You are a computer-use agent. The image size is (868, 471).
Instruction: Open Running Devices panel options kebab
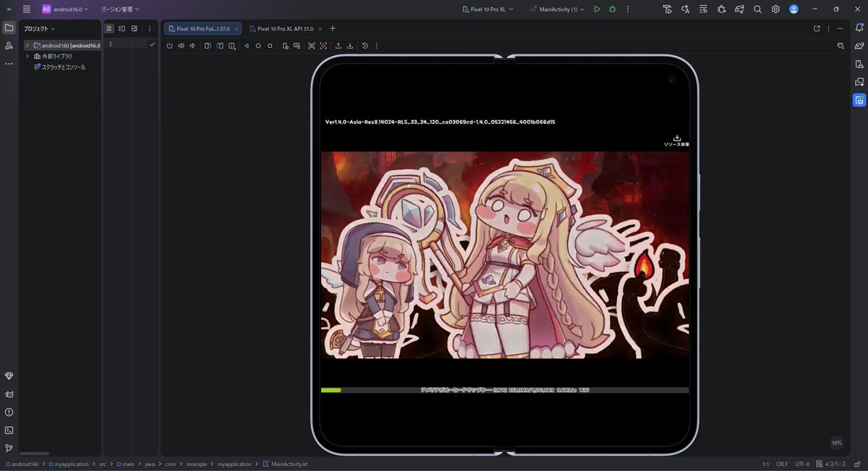click(829, 28)
